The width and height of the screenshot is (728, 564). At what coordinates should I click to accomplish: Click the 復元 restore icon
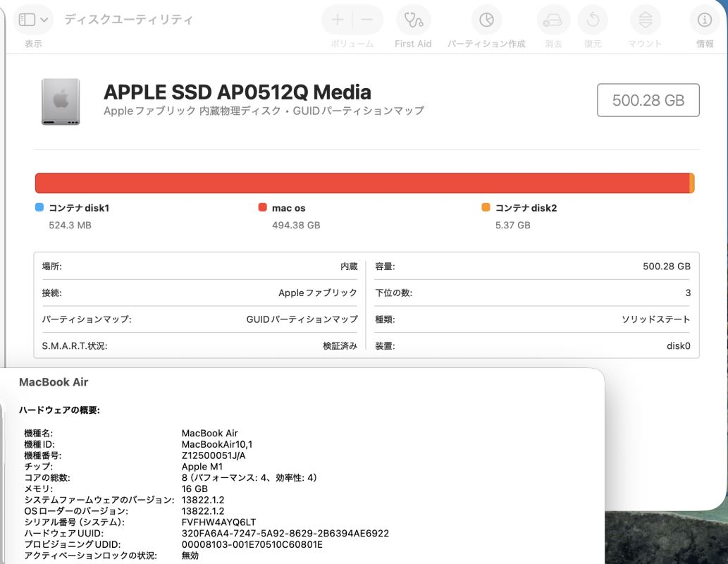593,20
